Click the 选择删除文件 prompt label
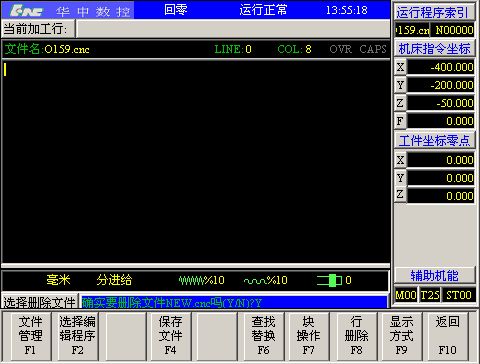The width and height of the screenshot is (480, 364). [39, 302]
